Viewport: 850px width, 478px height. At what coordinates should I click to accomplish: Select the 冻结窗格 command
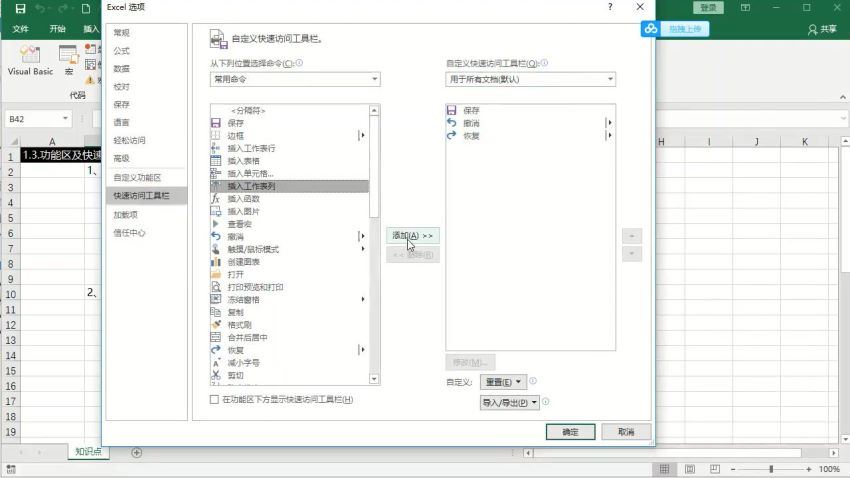[289, 300]
